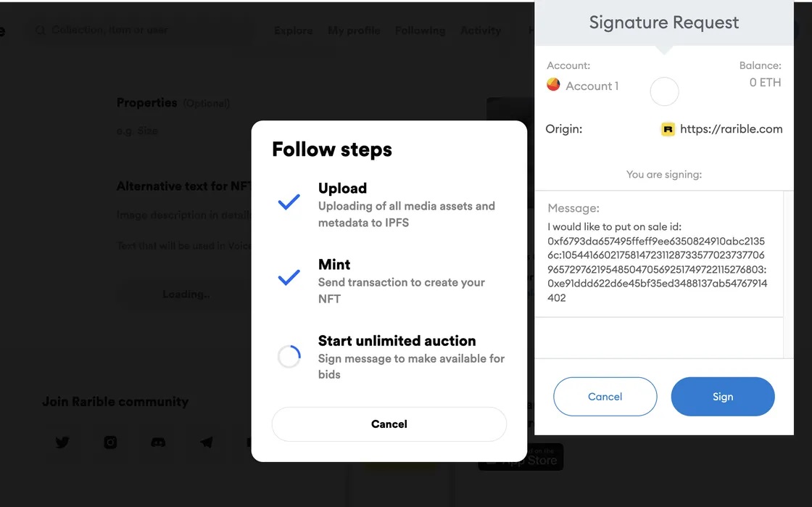Click the Mint step checkmark
Screen dimensions: 812x507
tap(289, 278)
